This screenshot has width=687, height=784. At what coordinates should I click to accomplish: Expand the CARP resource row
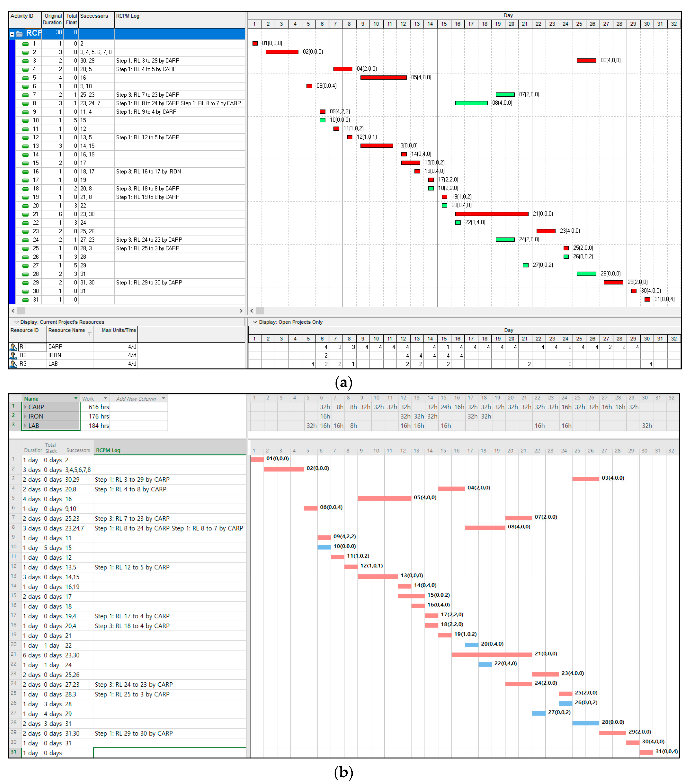25,407
